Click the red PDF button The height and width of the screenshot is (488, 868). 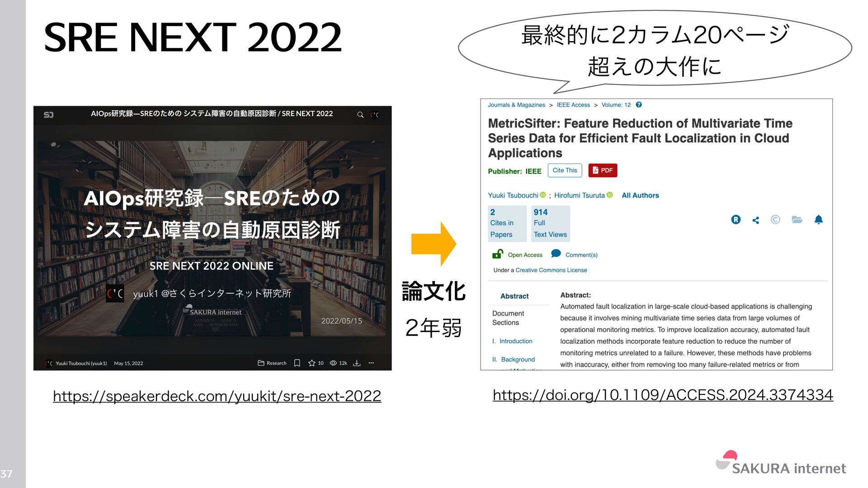point(603,170)
